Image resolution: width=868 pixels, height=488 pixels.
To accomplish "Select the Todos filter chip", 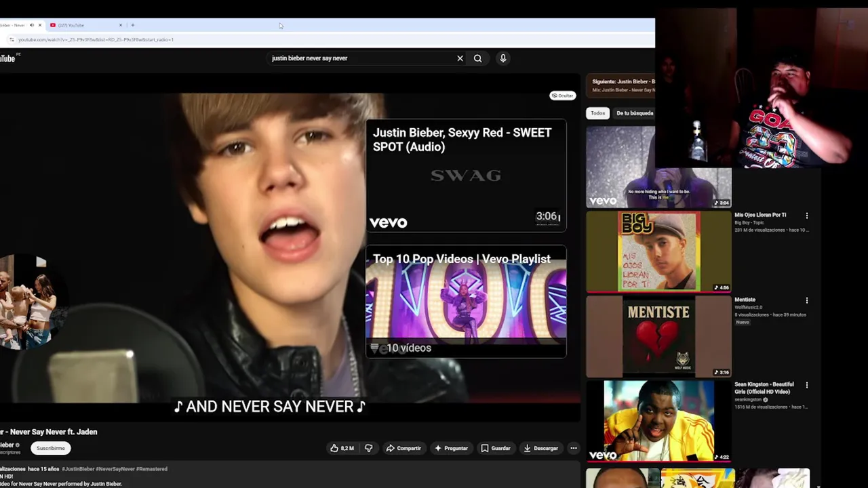I will click(597, 113).
